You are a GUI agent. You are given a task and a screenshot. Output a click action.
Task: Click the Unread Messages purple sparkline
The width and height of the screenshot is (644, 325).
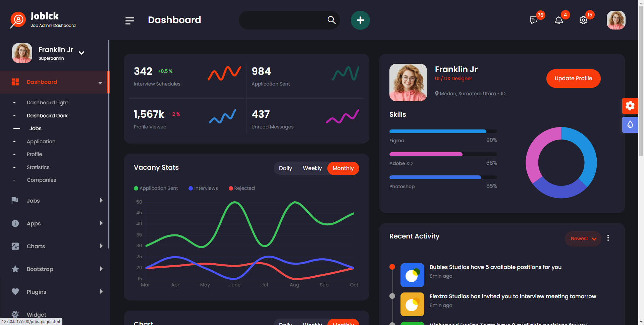342,116
